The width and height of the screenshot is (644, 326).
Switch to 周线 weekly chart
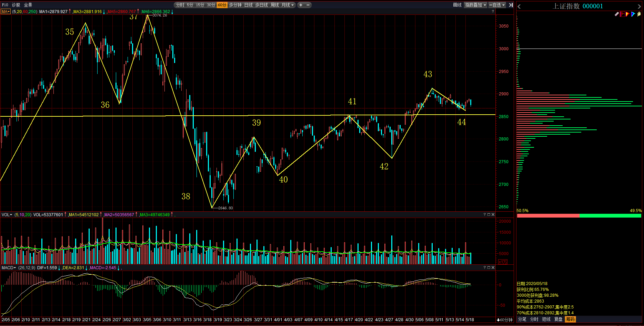tap(275, 5)
